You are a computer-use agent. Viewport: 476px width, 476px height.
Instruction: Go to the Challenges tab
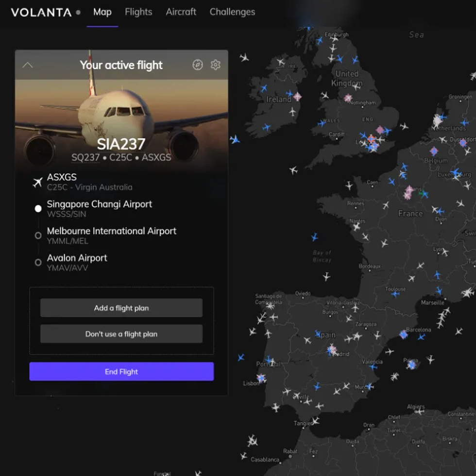[232, 12]
